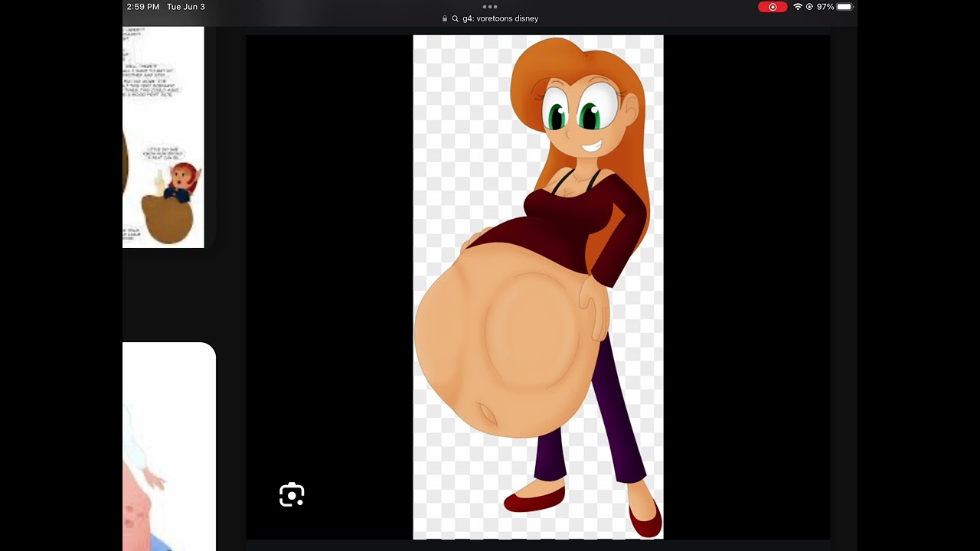Viewport: 980px width, 551px height.
Task: Tap the three-dot multitasking control at top
Action: (490, 6)
